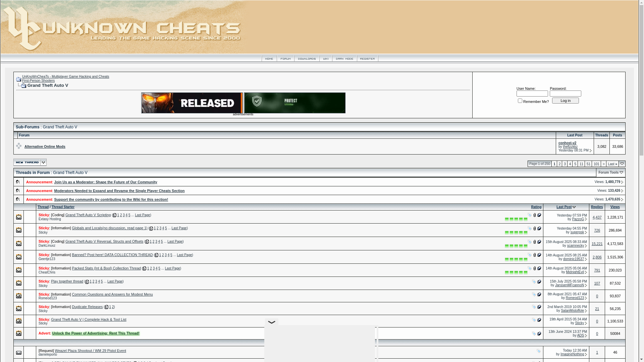This screenshot has width=644, height=362.
Task: Click the folder status icon of Scripting thread row
Action: click(19, 217)
